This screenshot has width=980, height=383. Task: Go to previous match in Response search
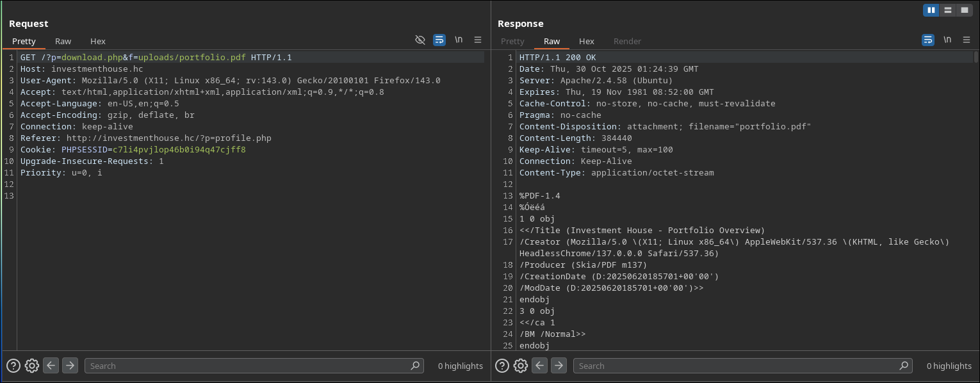(540, 366)
